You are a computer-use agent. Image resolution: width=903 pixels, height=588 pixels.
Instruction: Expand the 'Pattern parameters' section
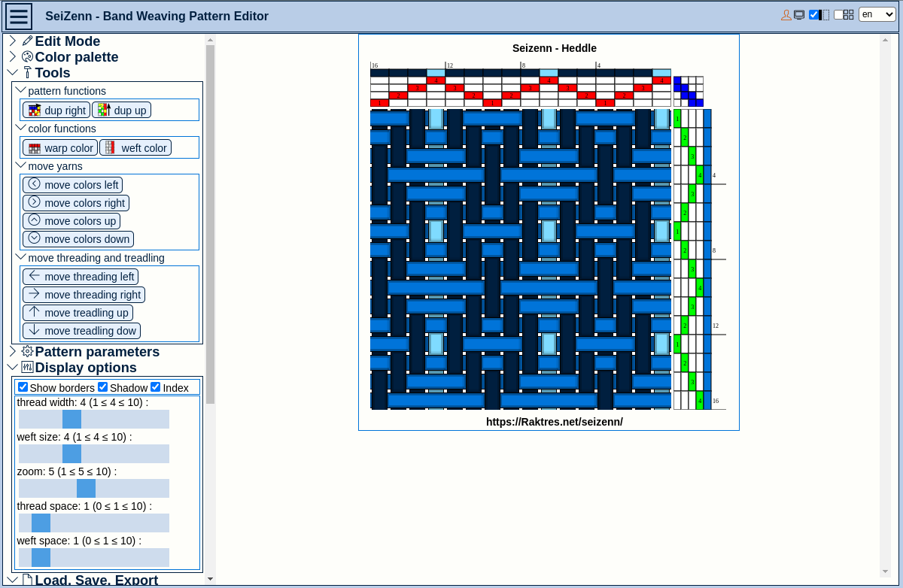coord(12,350)
